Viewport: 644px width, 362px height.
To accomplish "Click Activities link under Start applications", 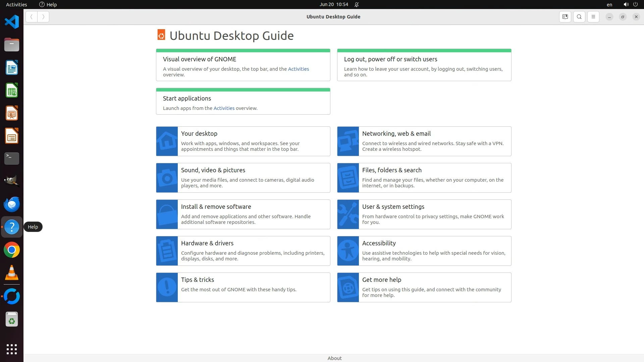I will point(224,108).
